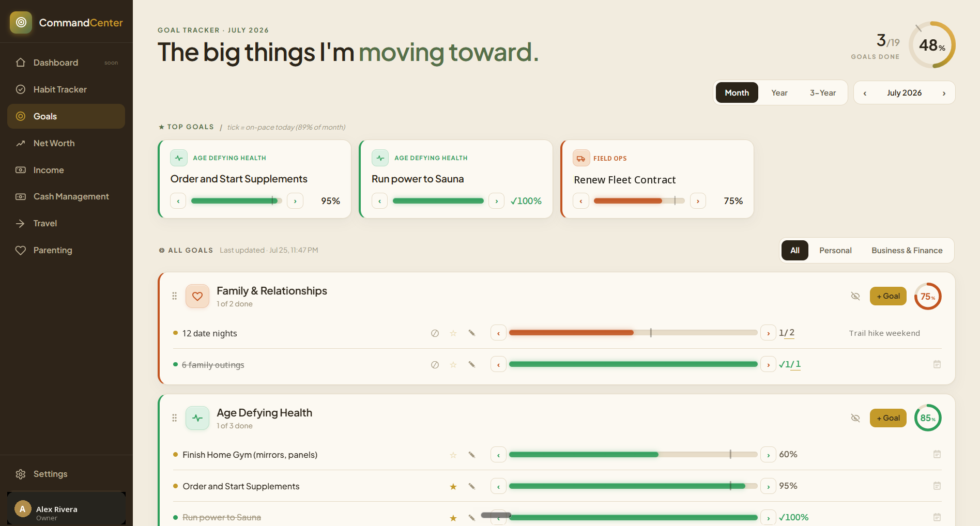Click the Family & Relationships heart icon
Screen dimensions: 980x526
(x=197, y=296)
